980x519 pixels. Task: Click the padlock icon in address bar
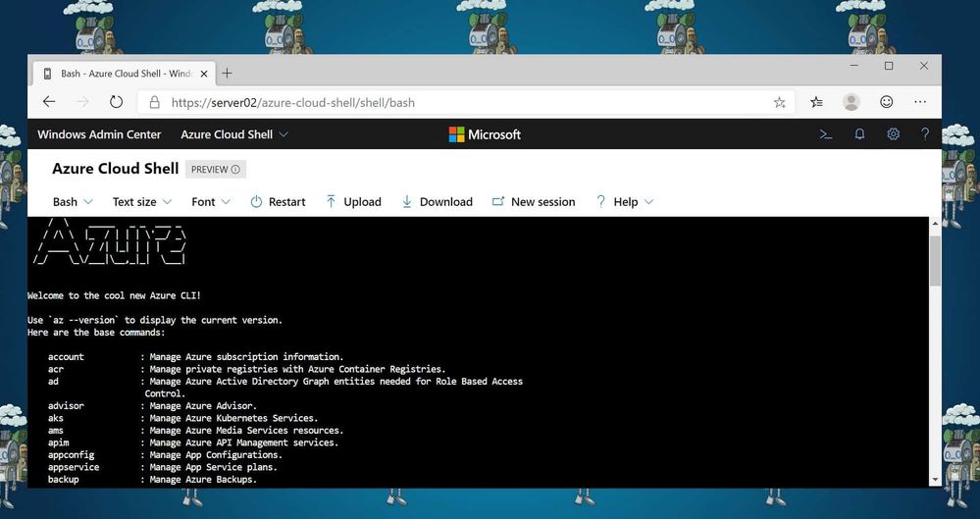(154, 103)
